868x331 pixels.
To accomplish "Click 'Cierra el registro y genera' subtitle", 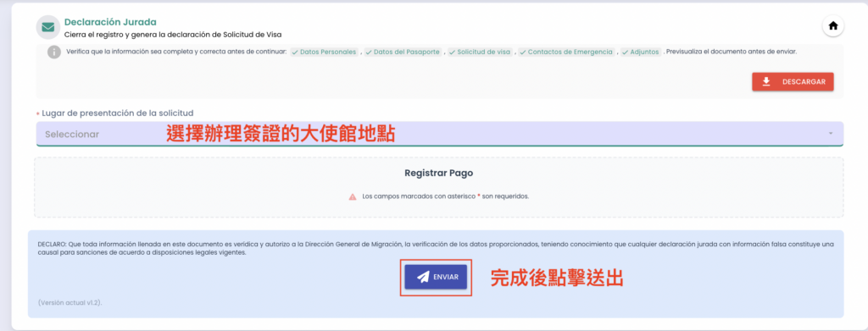I will (x=173, y=35).
